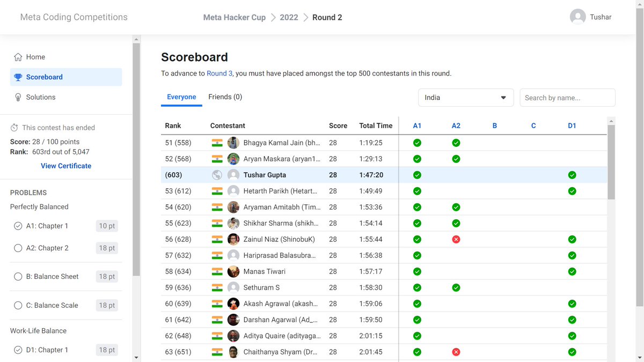The height and width of the screenshot is (362, 644).
Task: Click the scoreboard table scrollbar up arrow
Action: pos(611,121)
